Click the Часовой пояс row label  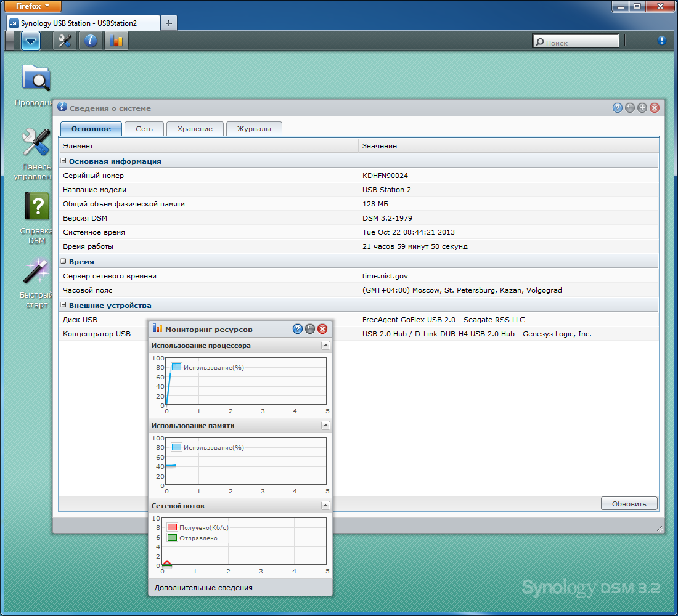pyautogui.click(x=88, y=290)
